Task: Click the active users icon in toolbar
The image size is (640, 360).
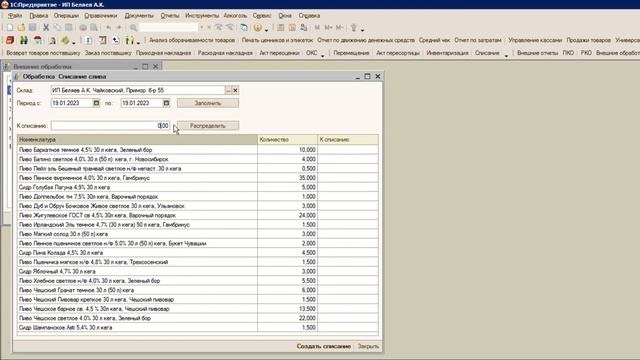Action: click(x=303, y=28)
